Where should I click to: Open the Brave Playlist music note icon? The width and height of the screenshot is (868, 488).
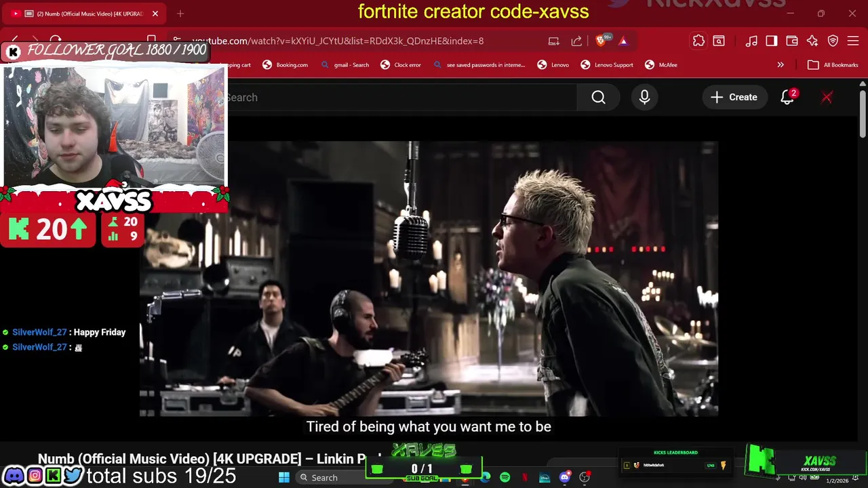[751, 41]
